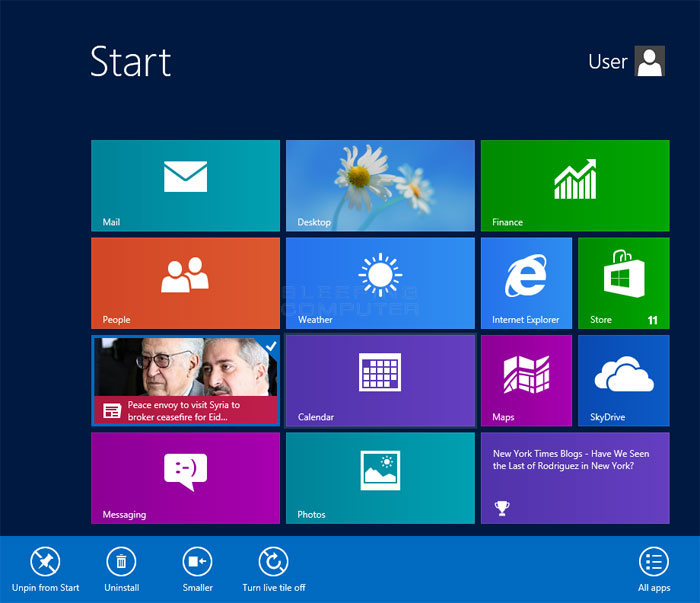Open the Weather tile

pyautogui.click(x=380, y=283)
